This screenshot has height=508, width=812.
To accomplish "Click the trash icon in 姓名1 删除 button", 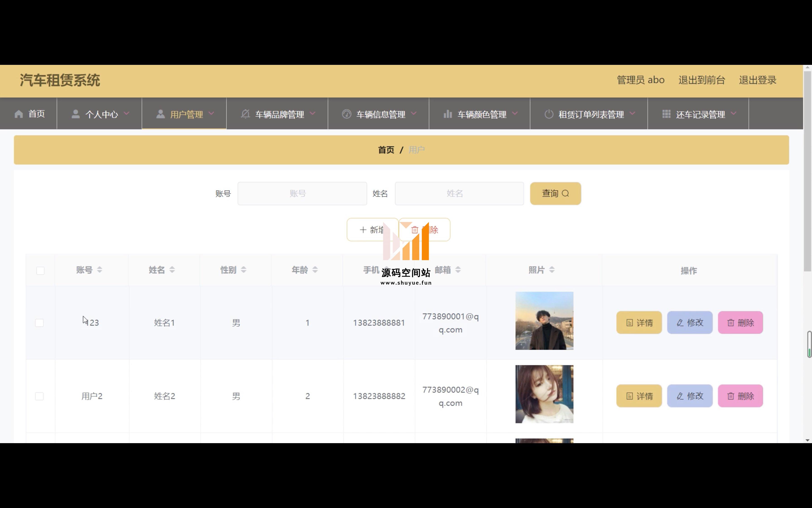I will point(731,323).
